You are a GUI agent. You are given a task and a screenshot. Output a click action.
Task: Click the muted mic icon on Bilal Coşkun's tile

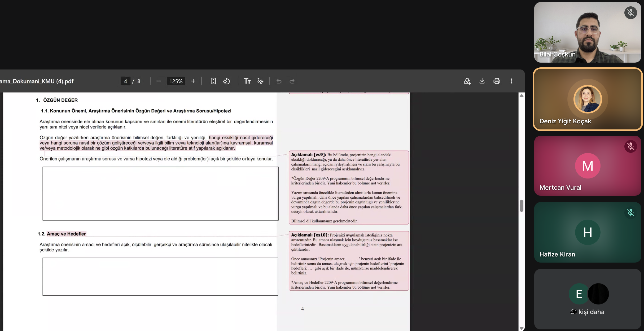(x=630, y=13)
